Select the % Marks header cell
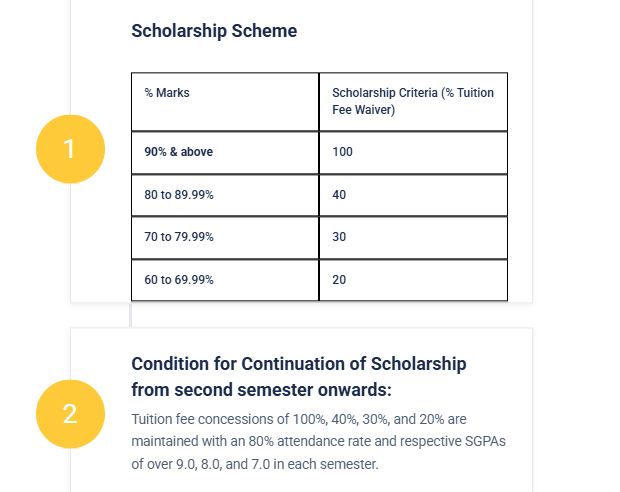 [225, 102]
